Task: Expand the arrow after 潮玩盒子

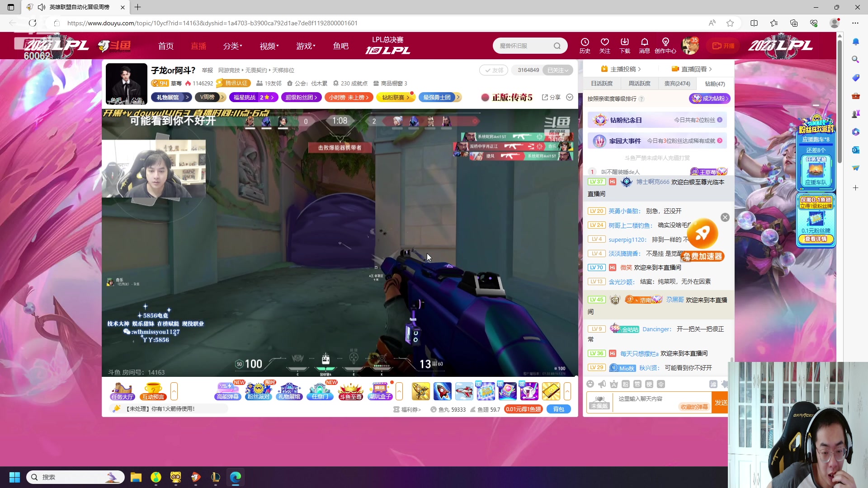Action: (x=399, y=391)
